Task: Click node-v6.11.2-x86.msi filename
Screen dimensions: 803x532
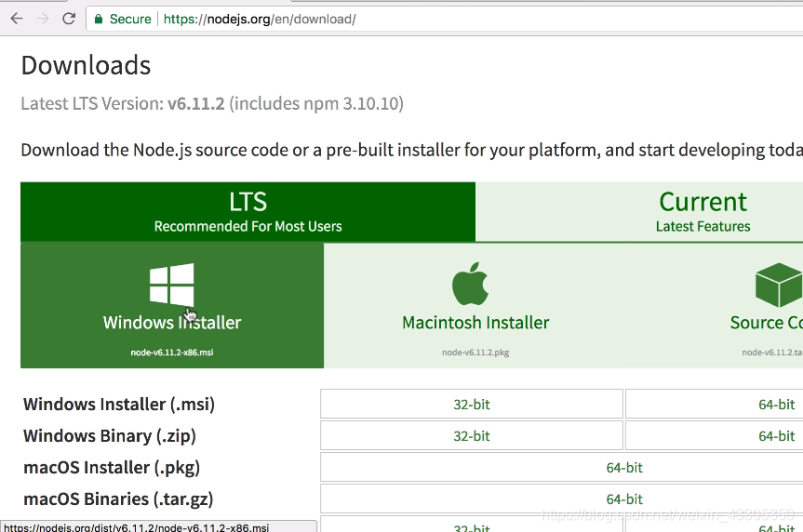Action: 172,352
